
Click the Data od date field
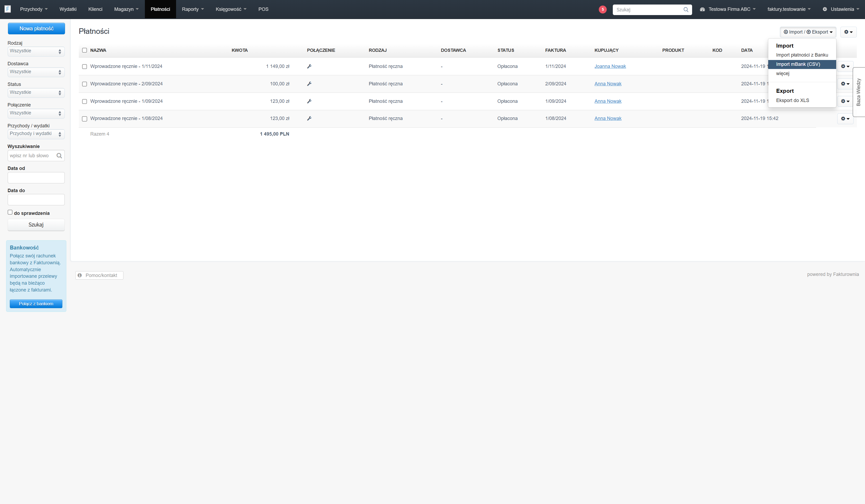tap(36, 178)
